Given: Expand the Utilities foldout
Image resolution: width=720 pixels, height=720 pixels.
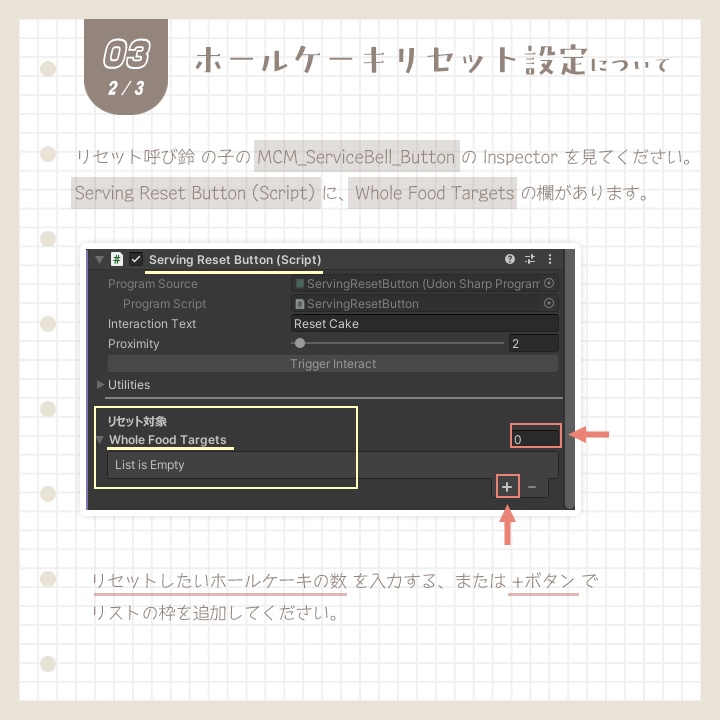Looking at the screenshot, I should 101,384.
